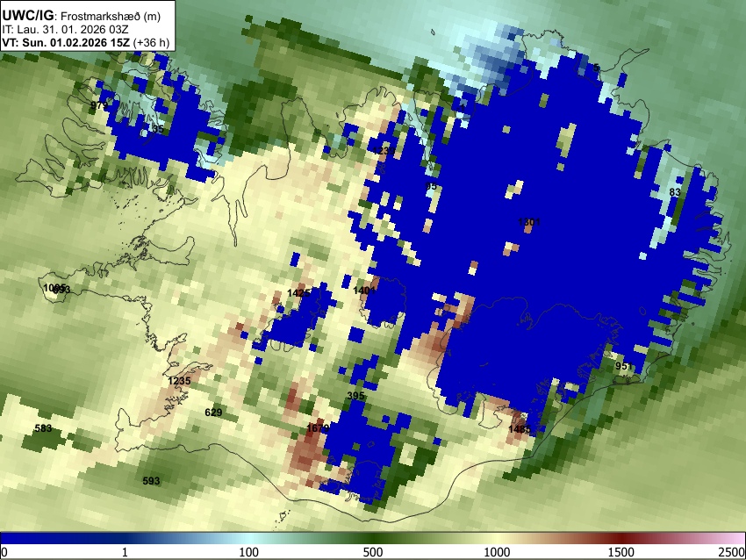Click the map value 1425
Image resolution: width=746 pixels, height=560 pixels.
coord(298,293)
